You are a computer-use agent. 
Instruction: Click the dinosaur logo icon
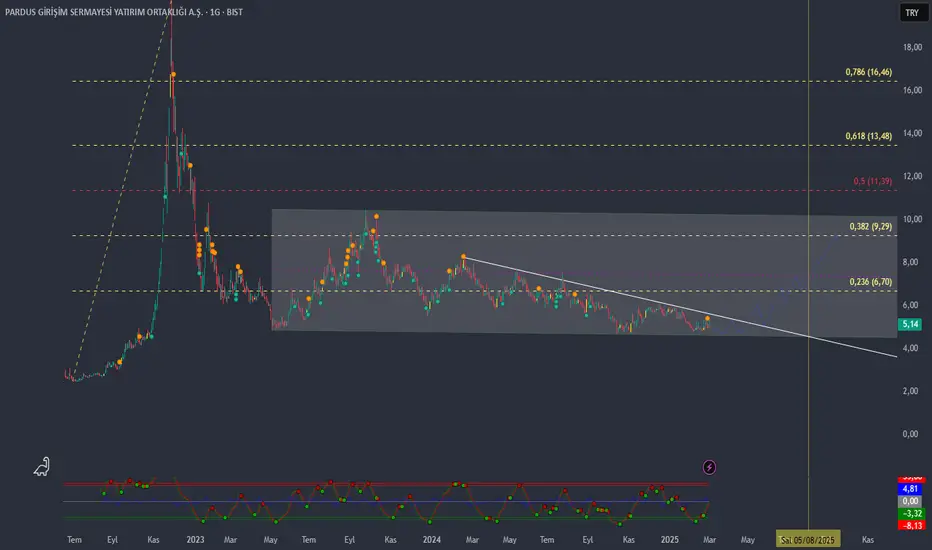[x=42, y=467]
